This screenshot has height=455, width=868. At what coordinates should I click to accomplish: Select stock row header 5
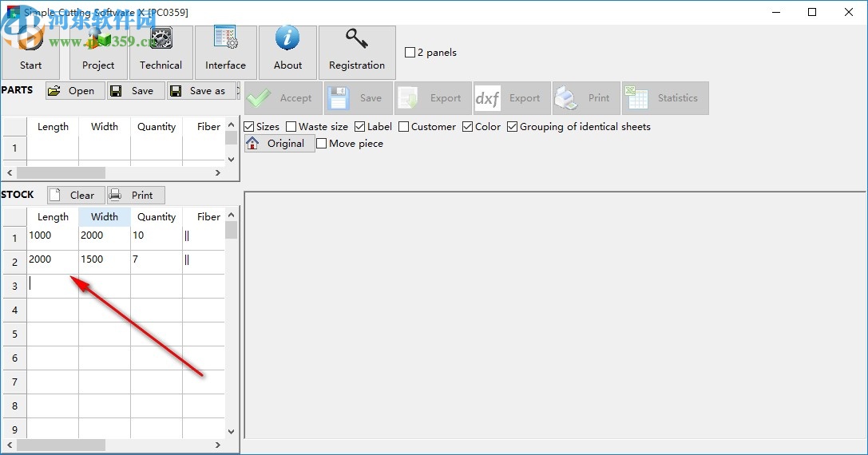15,334
